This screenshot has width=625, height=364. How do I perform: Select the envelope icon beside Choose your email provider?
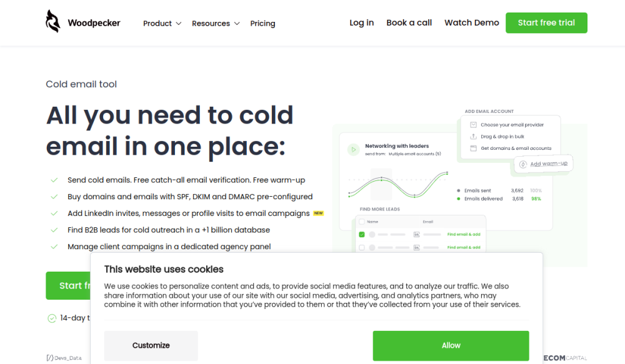tap(473, 124)
